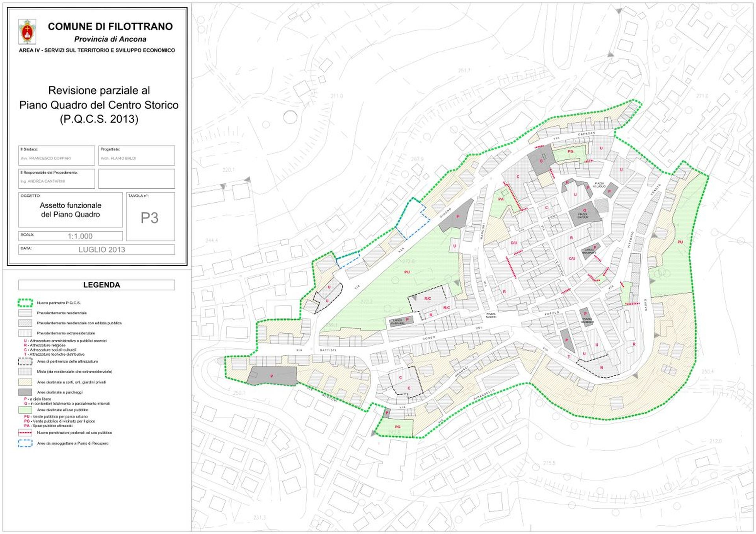Screen dimensions: 756x534
Task: Click the Revisione parziale al Piano Quadro heading
Action: coord(99,104)
